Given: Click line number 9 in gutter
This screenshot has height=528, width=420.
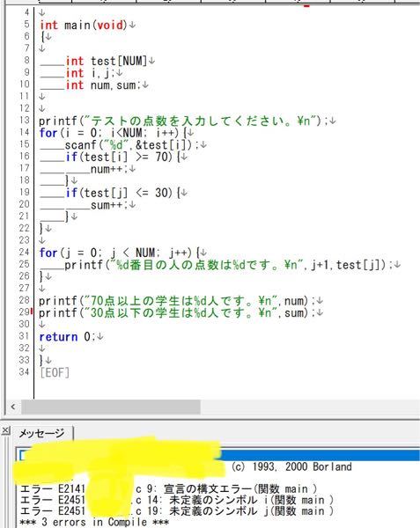Looking at the screenshot, I should point(27,72).
